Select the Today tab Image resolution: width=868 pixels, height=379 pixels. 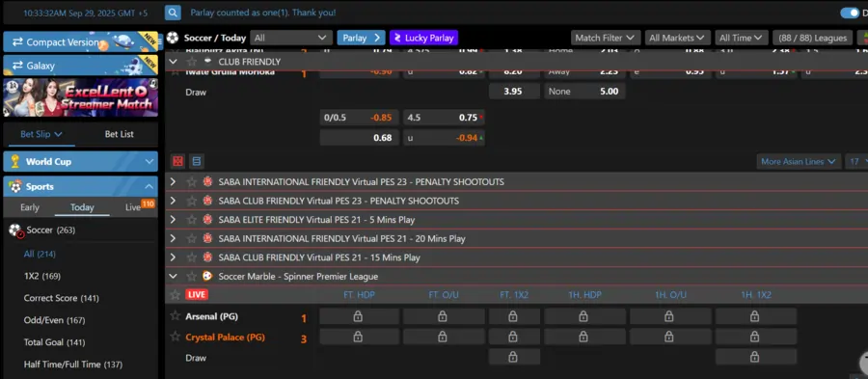point(82,207)
